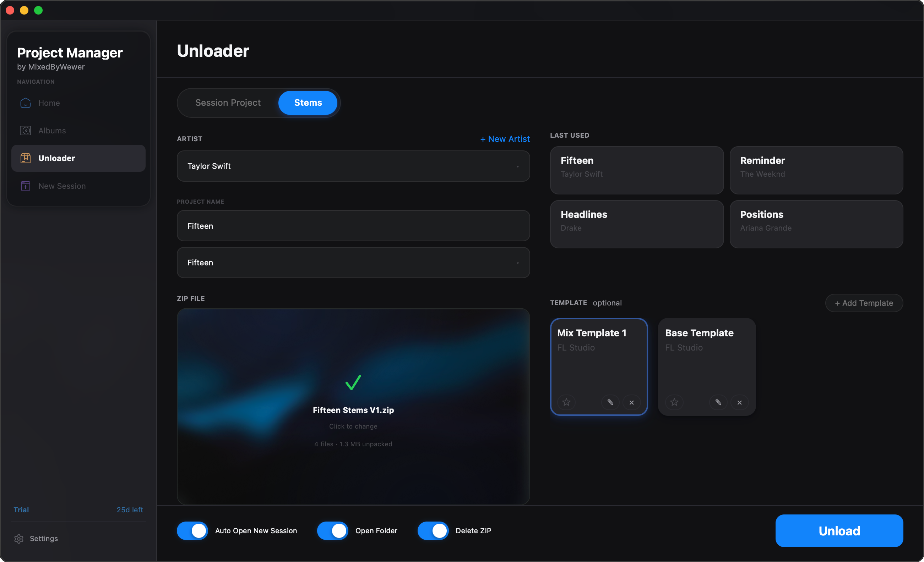This screenshot has width=924, height=562.
Task: Remove Base Template with X icon
Action: pos(739,402)
